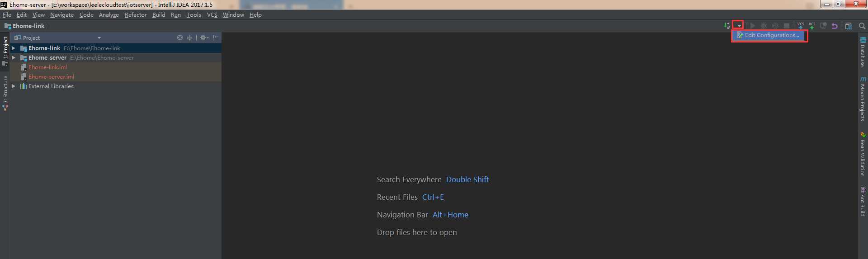
Task: Click the Hide Project panel icon
Action: 216,38
